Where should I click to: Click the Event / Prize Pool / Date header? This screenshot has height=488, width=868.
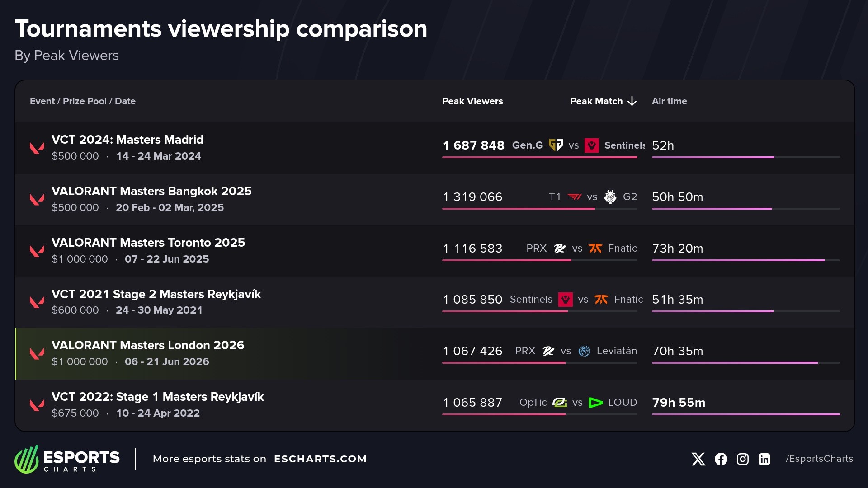click(83, 101)
